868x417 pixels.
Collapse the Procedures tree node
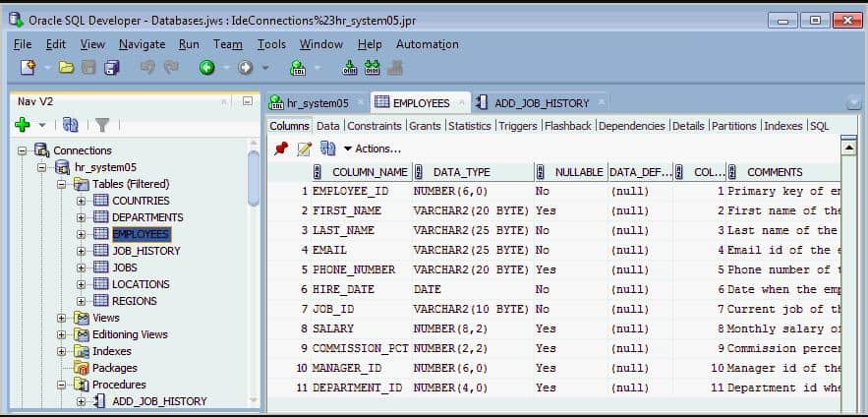click(x=62, y=385)
